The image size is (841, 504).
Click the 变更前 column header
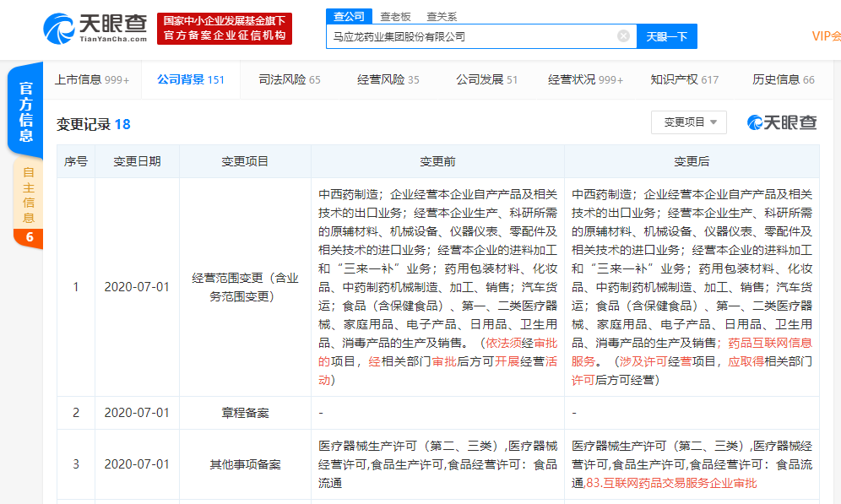[x=437, y=161]
